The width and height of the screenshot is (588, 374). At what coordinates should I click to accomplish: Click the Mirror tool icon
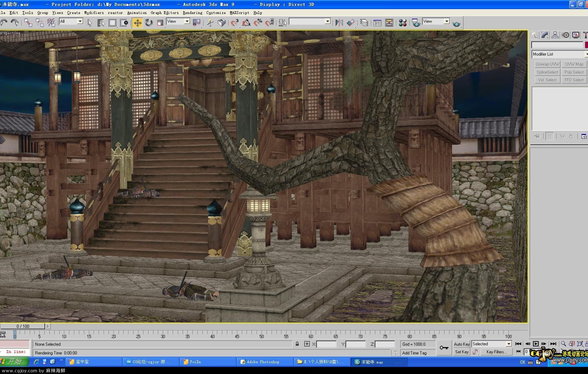pos(339,23)
